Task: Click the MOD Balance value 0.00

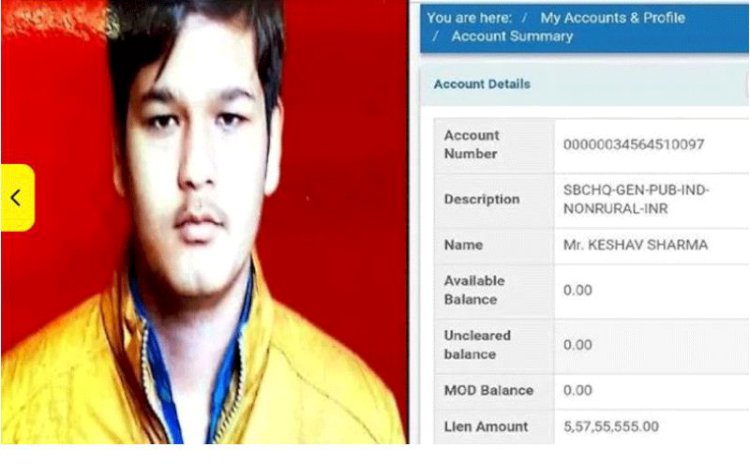Action: 577,390
